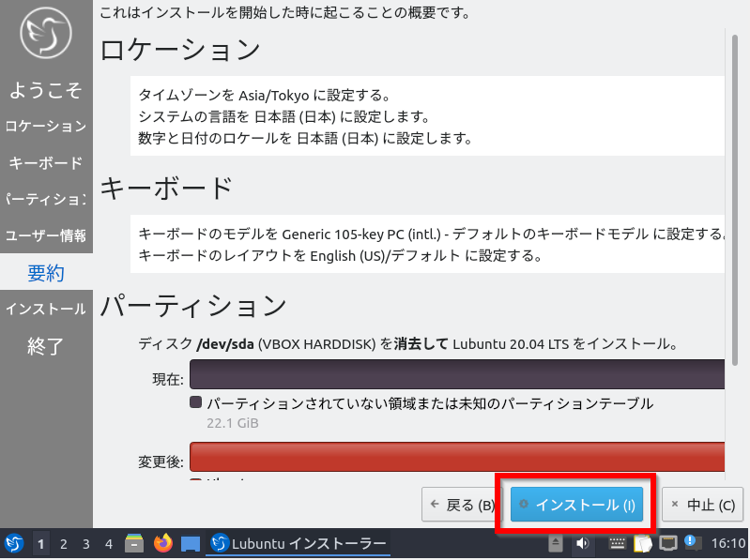Click the /dev/sda disk erase description
Image resolution: width=750 pixels, height=560 pixels.
click(x=407, y=343)
